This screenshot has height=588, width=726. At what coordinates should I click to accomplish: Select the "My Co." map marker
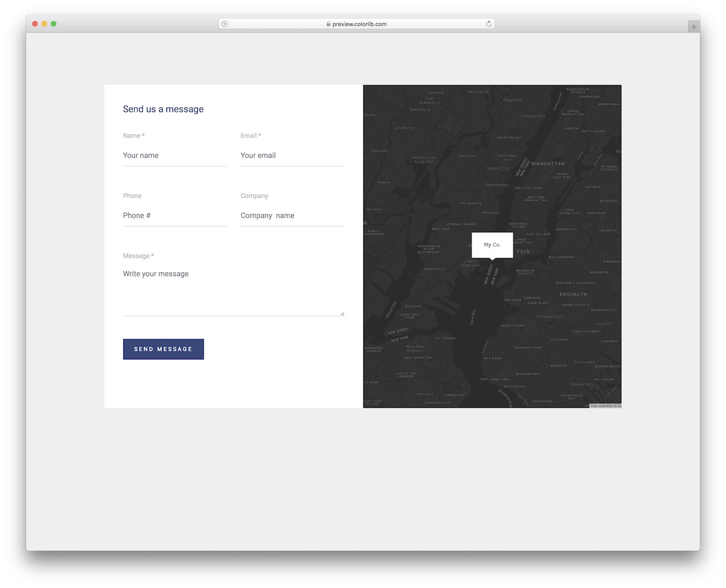tap(492, 245)
